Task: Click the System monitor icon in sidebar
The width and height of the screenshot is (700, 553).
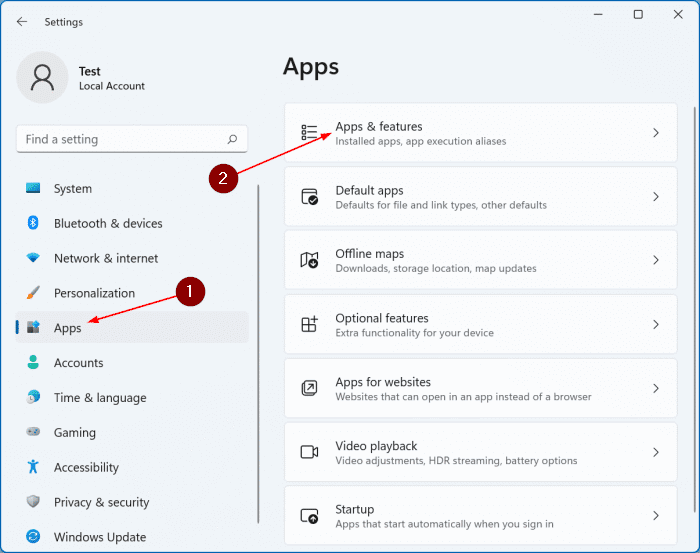Action: pyautogui.click(x=33, y=189)
